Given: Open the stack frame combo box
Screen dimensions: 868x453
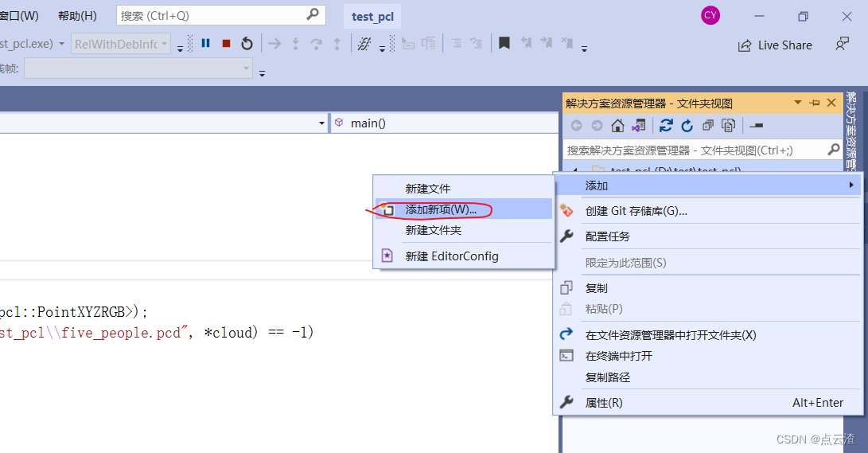Looking at the screenshot, I should pyautogui.click(x=138, y=68).
